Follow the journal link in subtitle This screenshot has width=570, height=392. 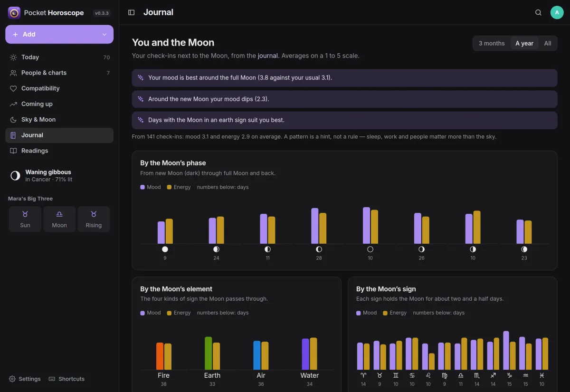(x=267, y=56)
